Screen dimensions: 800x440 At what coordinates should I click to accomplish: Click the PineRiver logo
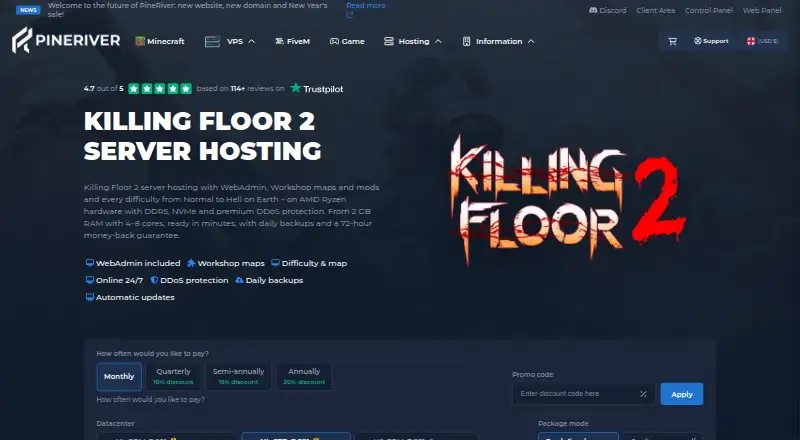66,40
